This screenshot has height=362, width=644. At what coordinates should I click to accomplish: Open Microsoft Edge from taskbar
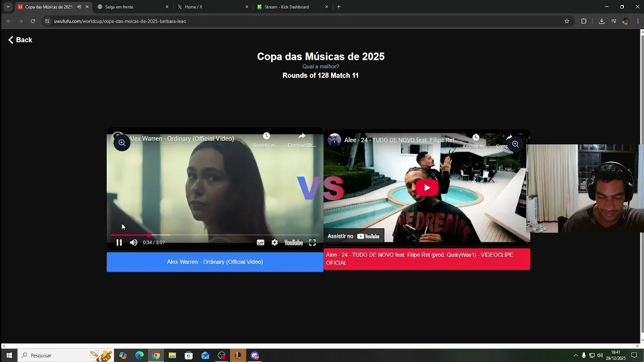(139, 355)
